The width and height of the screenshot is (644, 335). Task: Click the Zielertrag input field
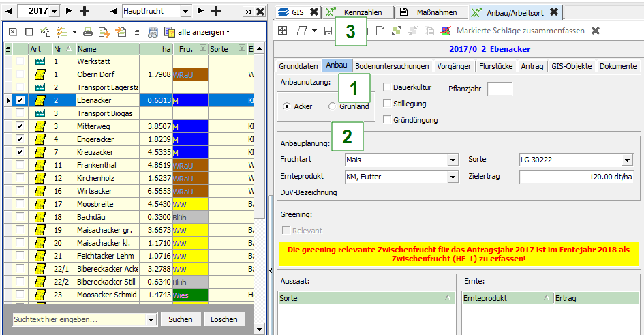(x=578, y=177)
